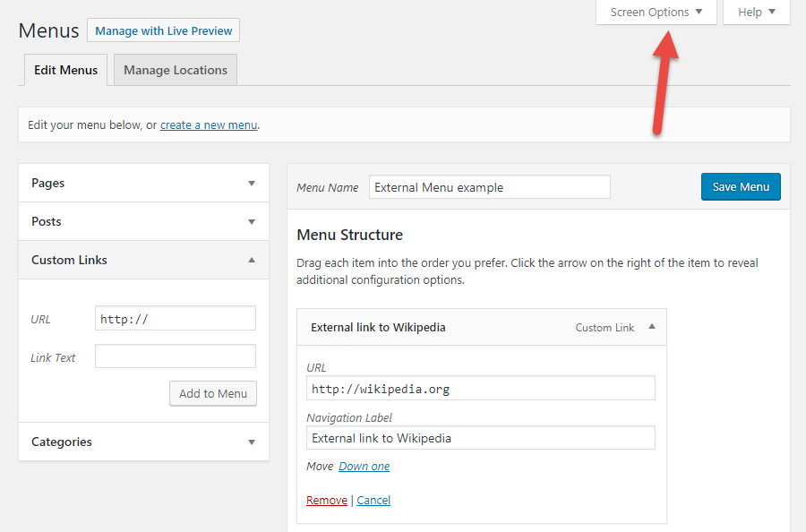Select the Edit Menus tab
Image resolution: width=806 pixels, height=532 pixels.
65,69
